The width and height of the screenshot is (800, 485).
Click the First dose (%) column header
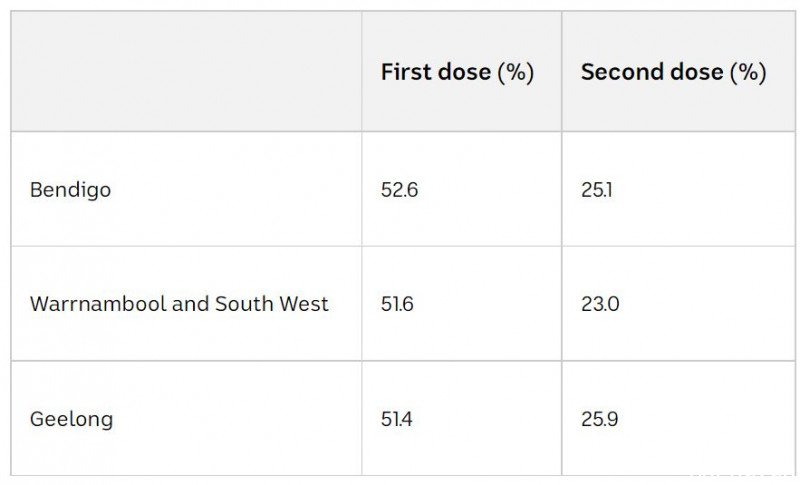(x=457, y=72)
